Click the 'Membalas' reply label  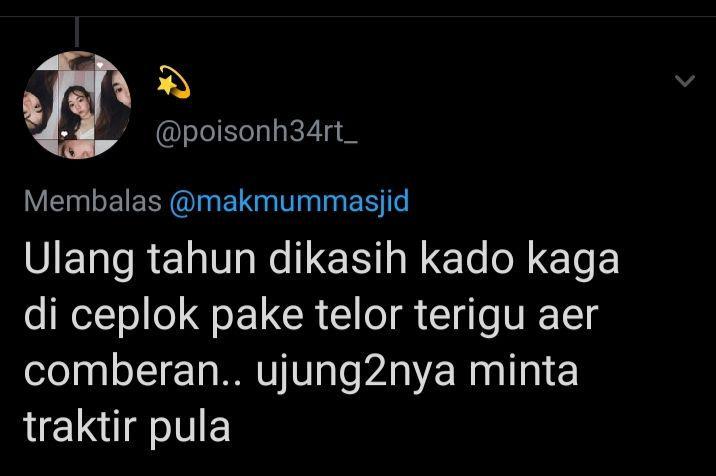pos(93,201)
